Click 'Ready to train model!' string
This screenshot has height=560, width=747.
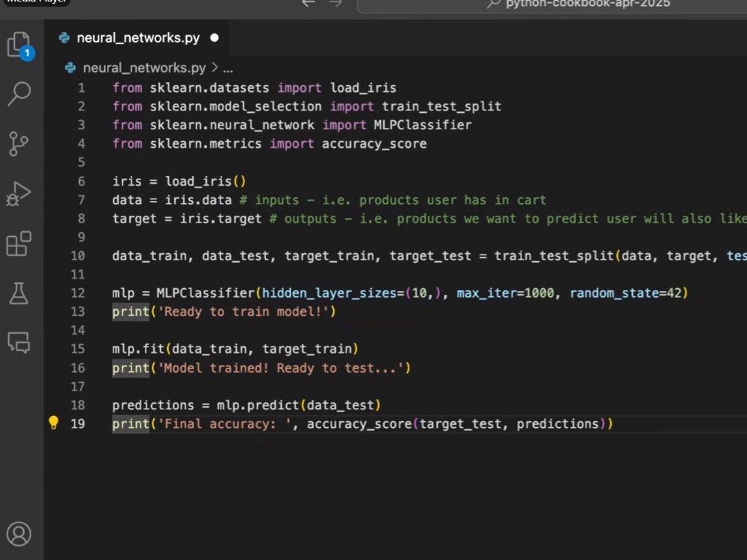[x=243, y=312]
